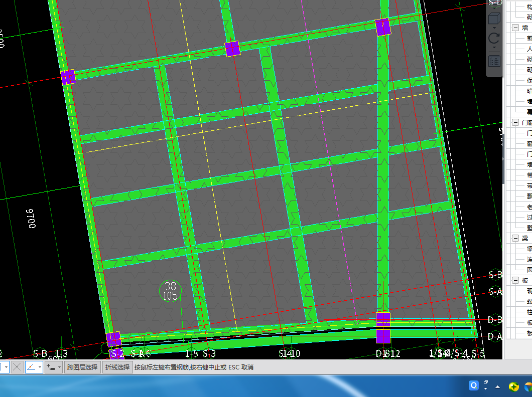Screen dimensions: 532x397
Task: Expand the arrow under the cube view icon
Action: coord(494,28)
